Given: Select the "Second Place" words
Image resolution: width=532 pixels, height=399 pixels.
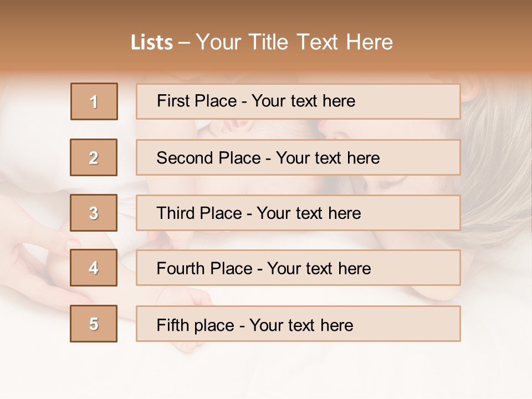Looking at the screenshot, I should click(x=208, y=158).
